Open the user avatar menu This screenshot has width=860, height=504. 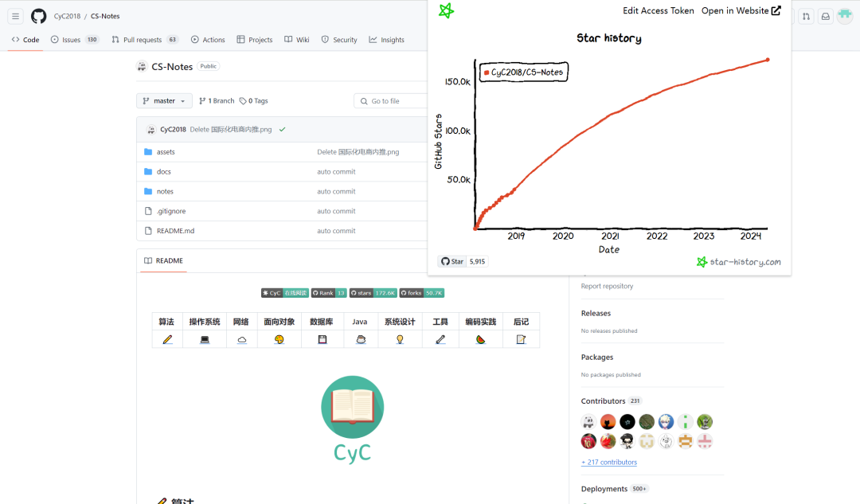point(845,16)
